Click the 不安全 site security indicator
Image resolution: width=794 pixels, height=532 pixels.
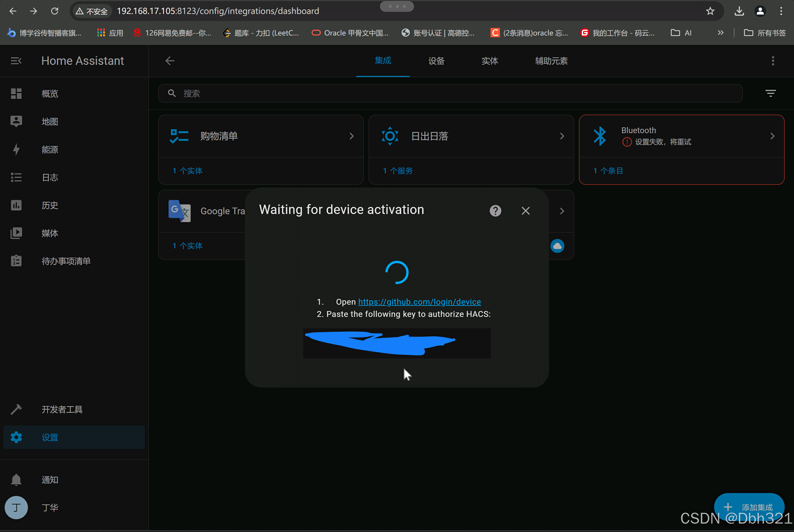tap(92, 11)
